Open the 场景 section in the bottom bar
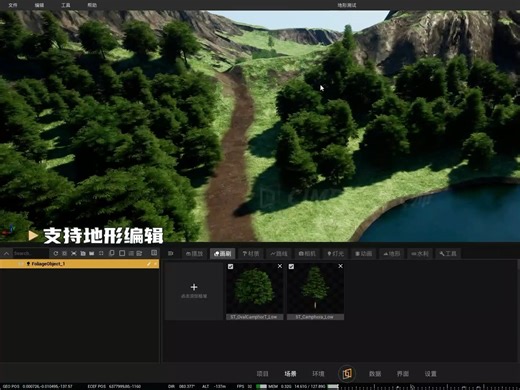Image resolution: width=520 pixels, height=390 pixels. pyautogui.click(x=290, y=374)
